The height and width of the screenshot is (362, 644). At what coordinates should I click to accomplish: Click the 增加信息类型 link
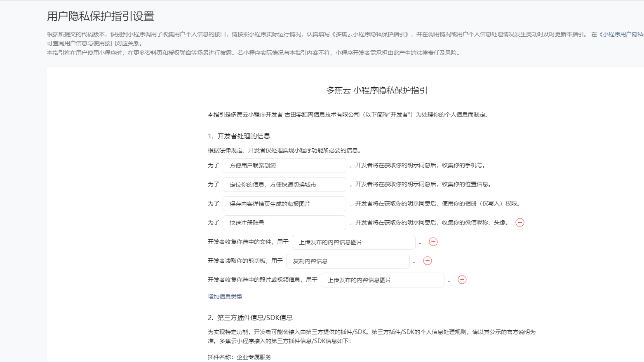[x=225, y=297]
